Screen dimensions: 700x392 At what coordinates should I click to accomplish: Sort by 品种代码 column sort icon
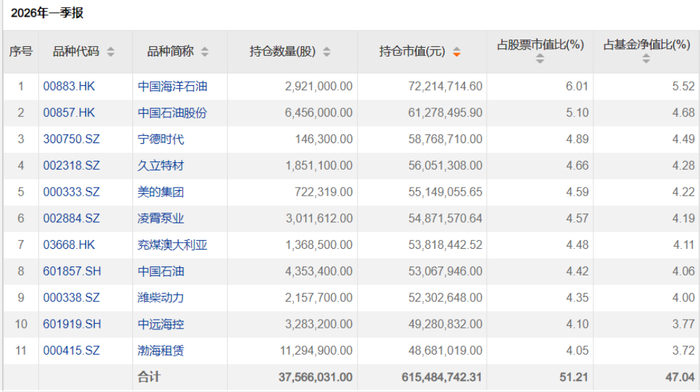[111, 52]
